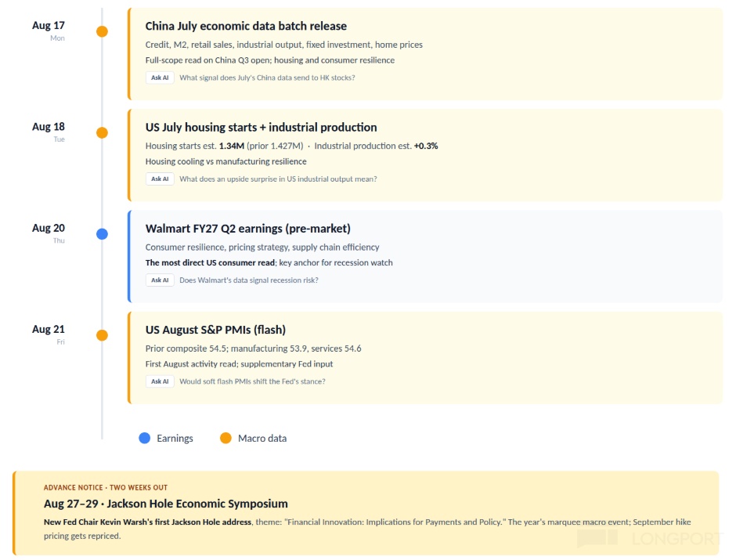Open question on Walmart recession risk
The width and height of the screenshot is (736, 560).
(x=249, y=280)
